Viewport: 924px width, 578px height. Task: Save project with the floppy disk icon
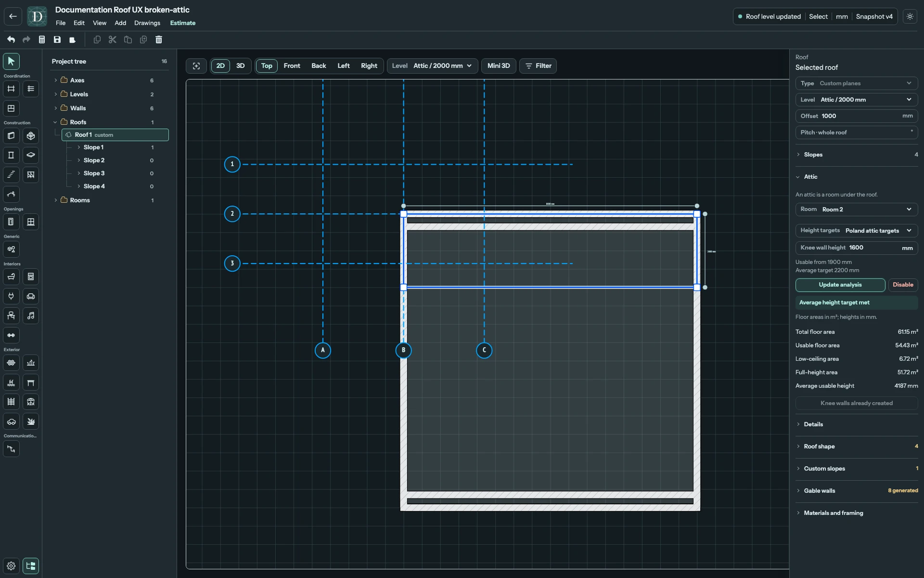[57, 39]
